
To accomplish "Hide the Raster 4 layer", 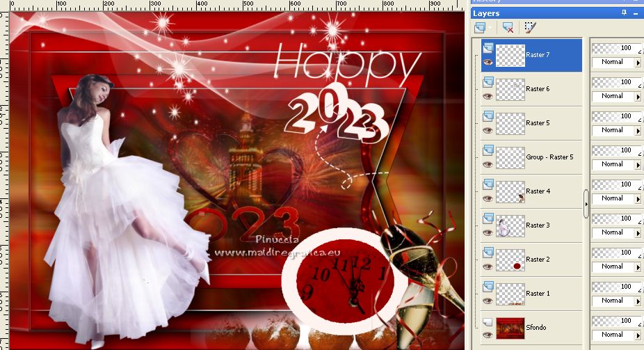I will click(x=488, y=198).
